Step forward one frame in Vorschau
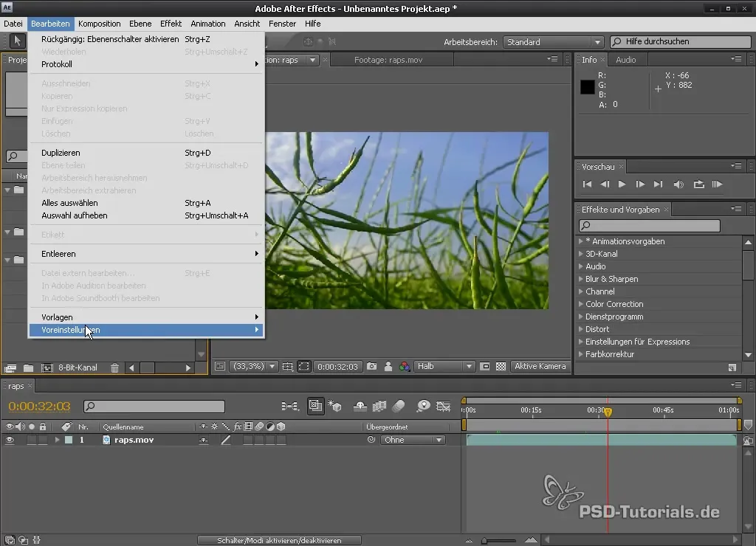756x546 pixels. [x=640, y=184]
